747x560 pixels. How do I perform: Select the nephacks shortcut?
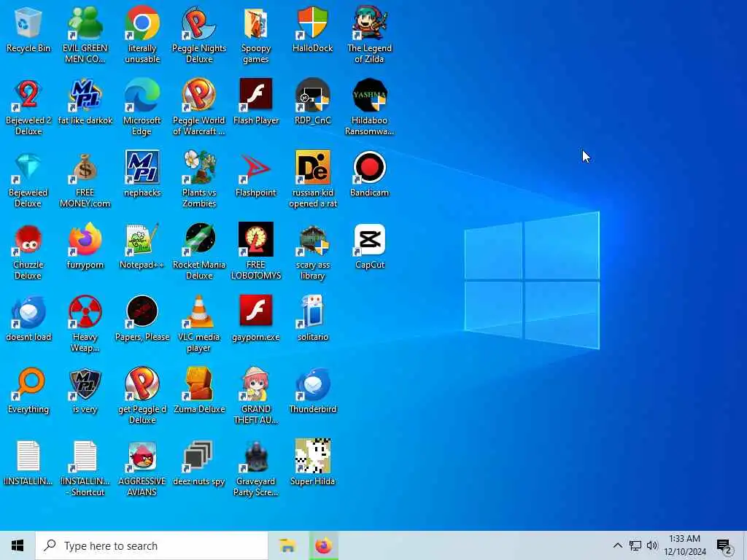[x=142, y=174]
